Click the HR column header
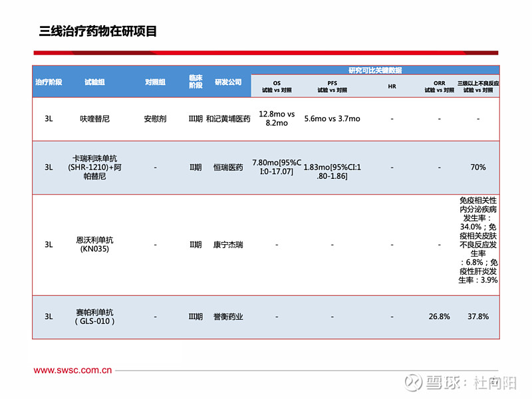 point(392,86)
